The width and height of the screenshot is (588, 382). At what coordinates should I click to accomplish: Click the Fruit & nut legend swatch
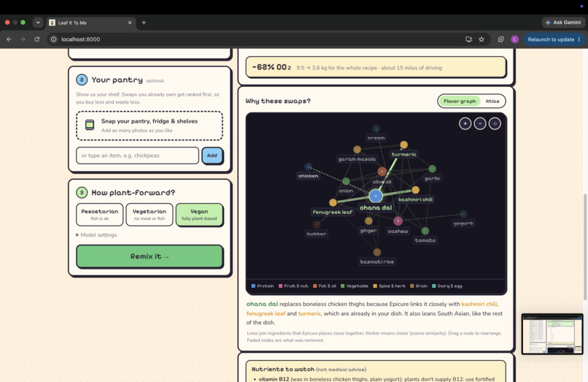[x=280, y=286]
